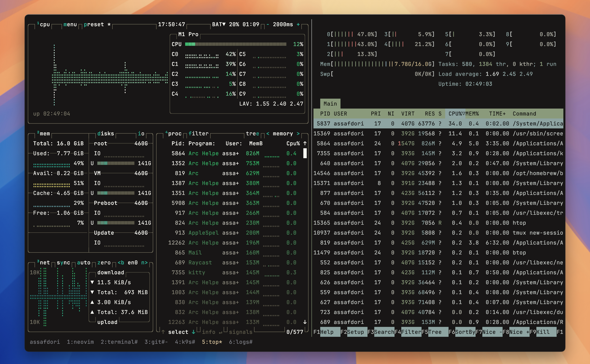
Task: Click select down arrow in proc footer
Action: pyautogui.click(x=193, y=332)
